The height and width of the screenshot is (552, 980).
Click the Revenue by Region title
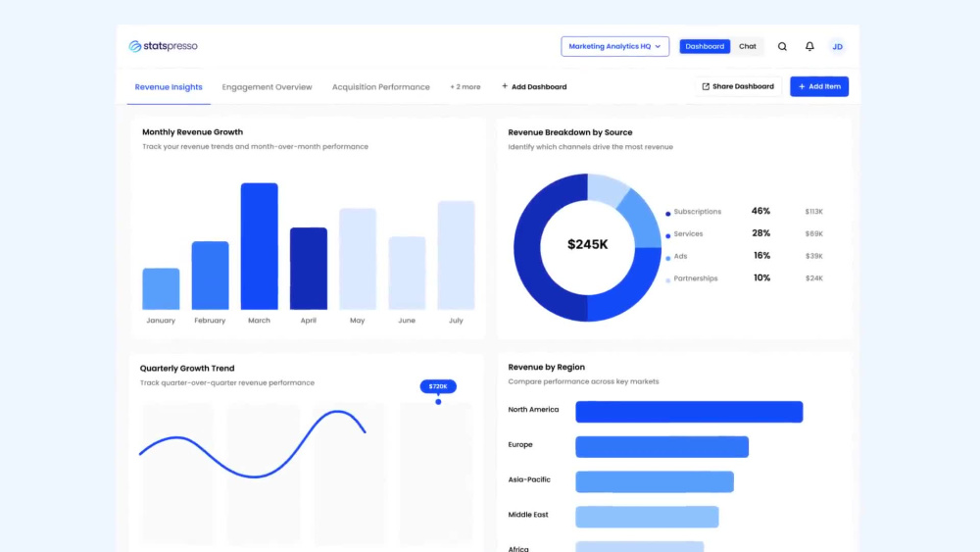point(546,368)
